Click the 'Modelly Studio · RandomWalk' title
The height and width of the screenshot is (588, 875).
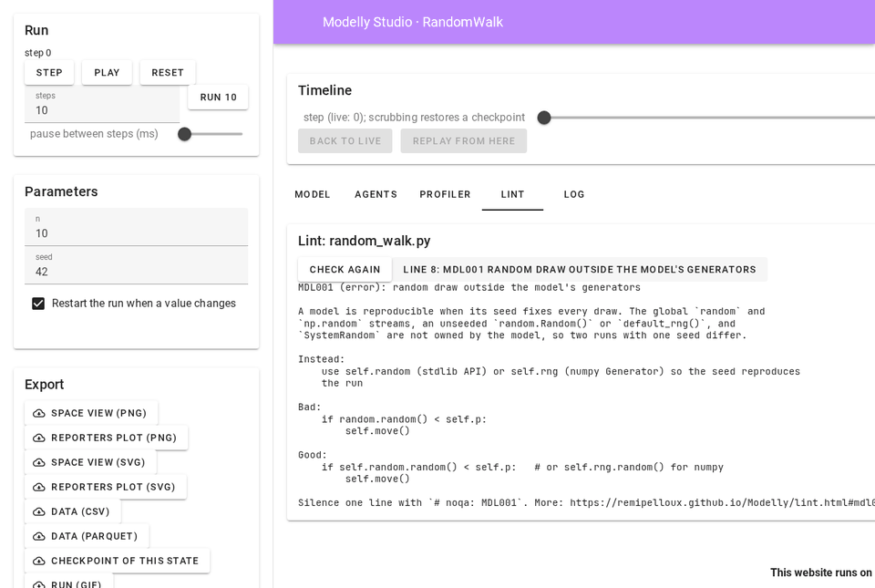point(413,22)
